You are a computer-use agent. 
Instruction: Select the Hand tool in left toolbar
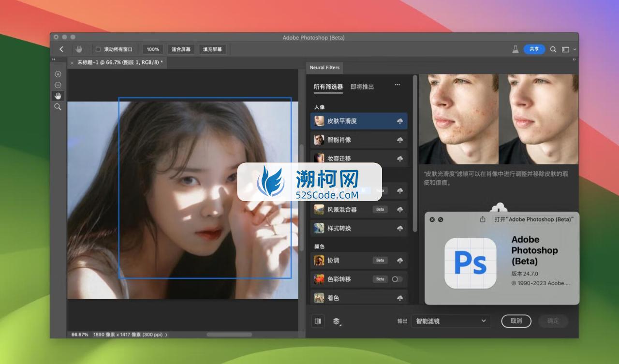[x=58, y=96]
